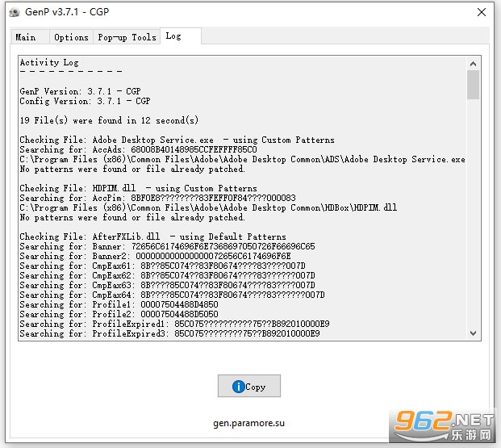
Task: Click the log vertical scrollbar thumb
Action: coord(474,85)
